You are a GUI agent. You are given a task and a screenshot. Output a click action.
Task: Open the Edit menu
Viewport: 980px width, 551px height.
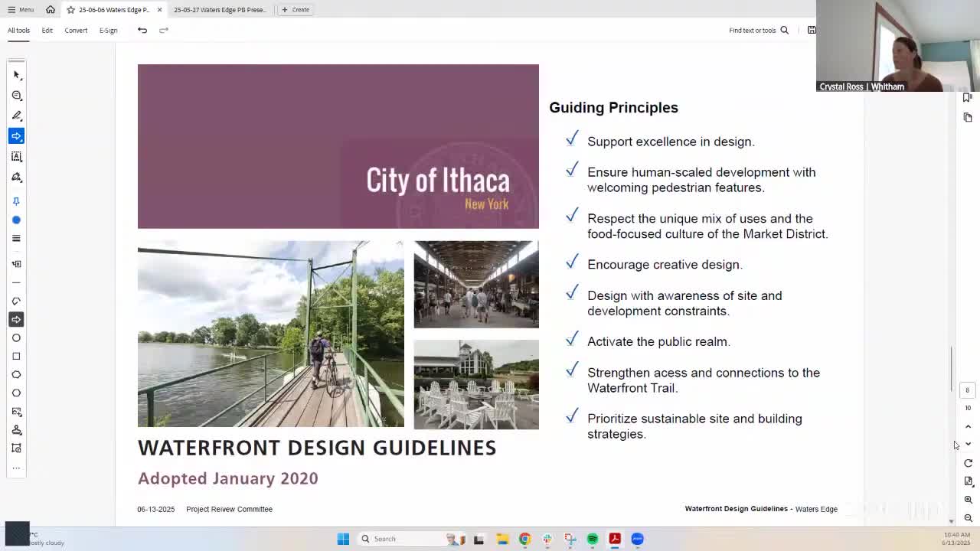pos(47,30)
